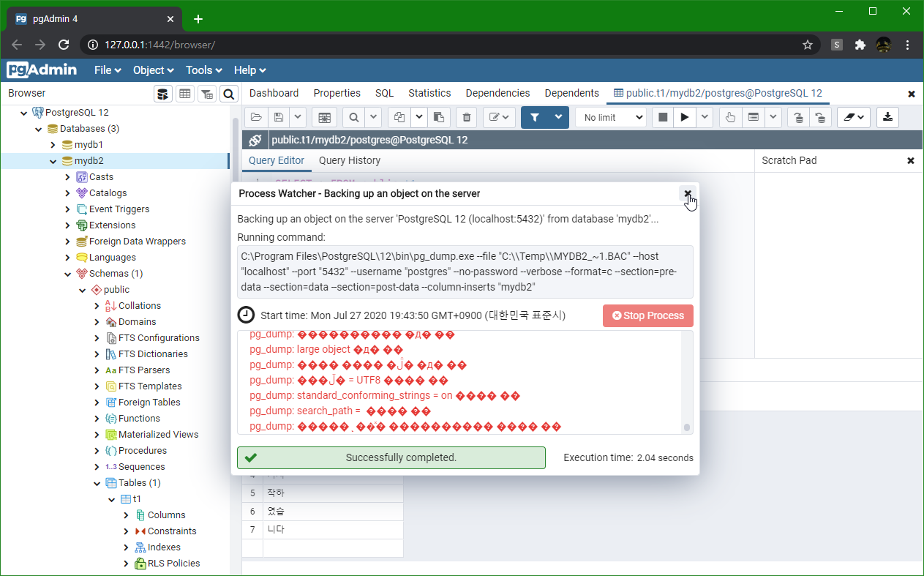Save file icon in query toolbar

(278, 117)
